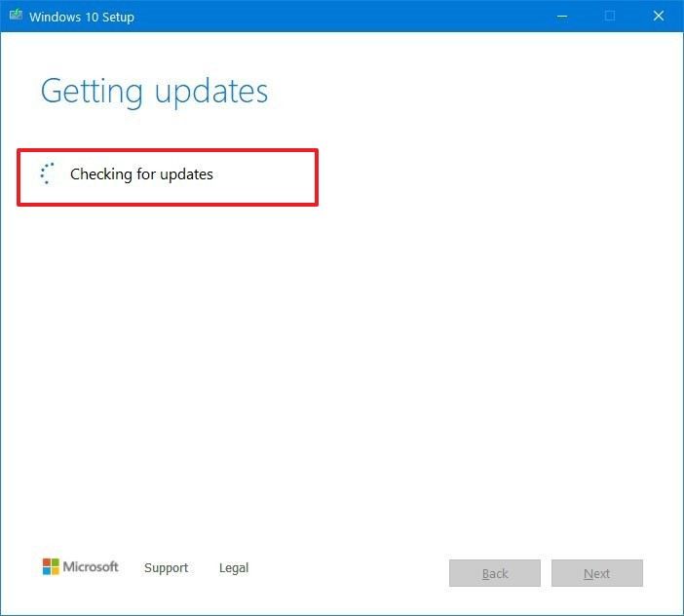The image size is (684, 616).
Task: Click the greyed-out maximize window button
Action: click(x=610, y=17)
